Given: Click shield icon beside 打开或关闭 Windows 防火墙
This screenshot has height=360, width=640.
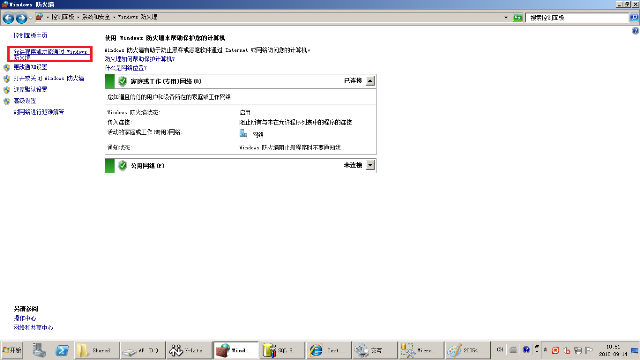Looking at the screenshot, I should click(7, 79).
